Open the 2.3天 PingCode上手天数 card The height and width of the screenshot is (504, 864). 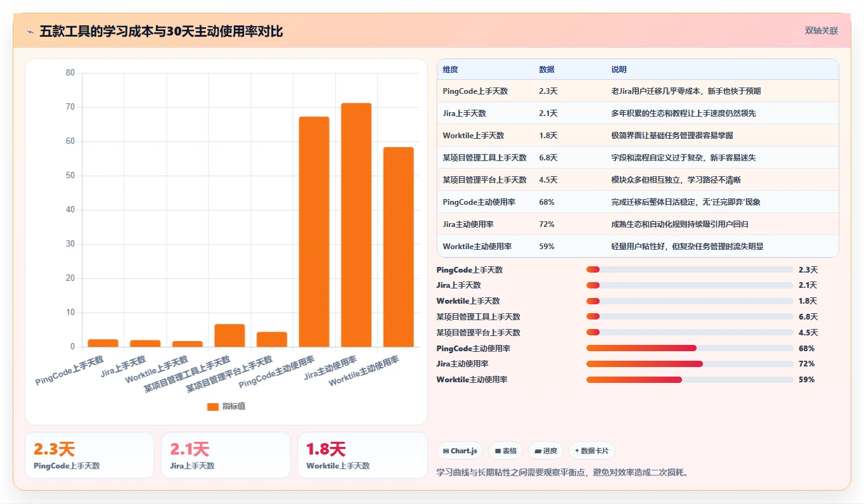click(x=89, y=455)
